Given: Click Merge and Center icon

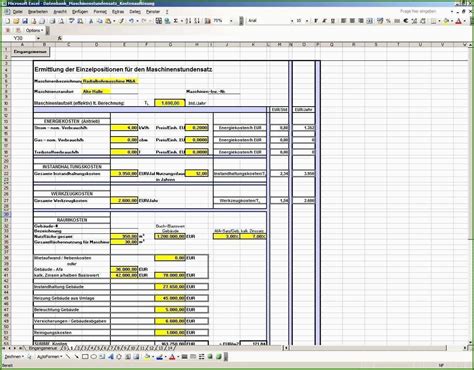Looking at the screenshot, I should coord(369,21).
